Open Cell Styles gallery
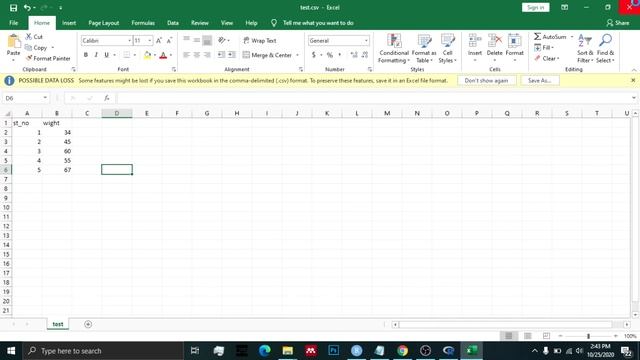The image size is (640, 360). click(447, 49)
